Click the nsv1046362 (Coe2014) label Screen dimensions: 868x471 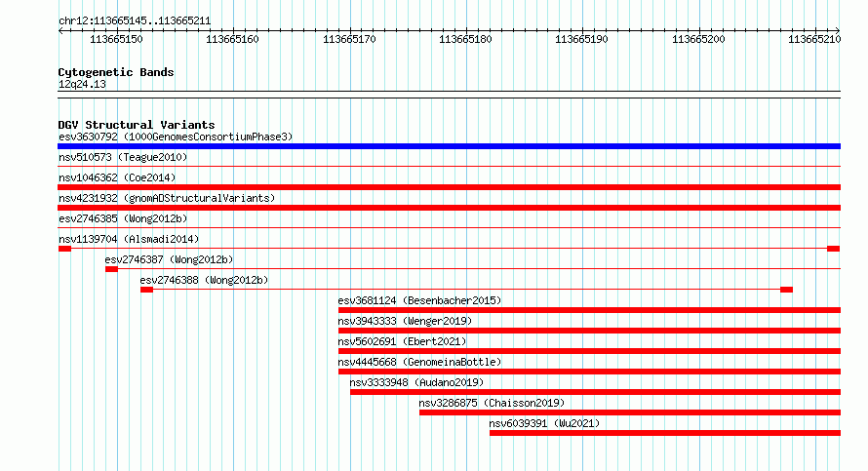tap(117, 177)
